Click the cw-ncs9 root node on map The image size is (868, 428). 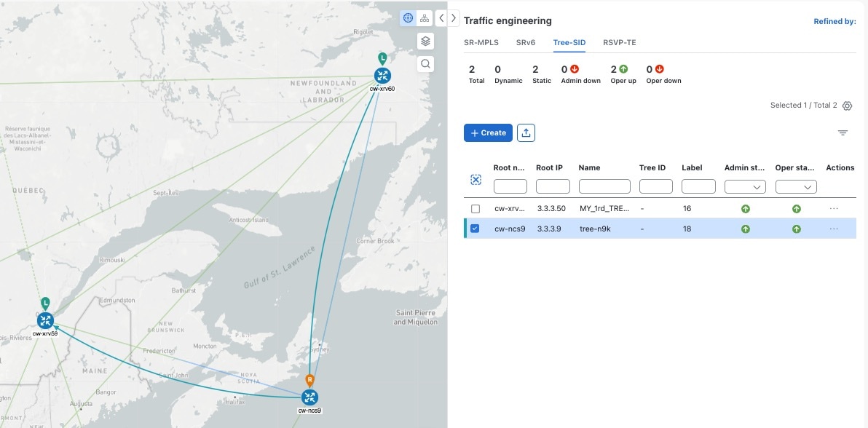point(309,397)
